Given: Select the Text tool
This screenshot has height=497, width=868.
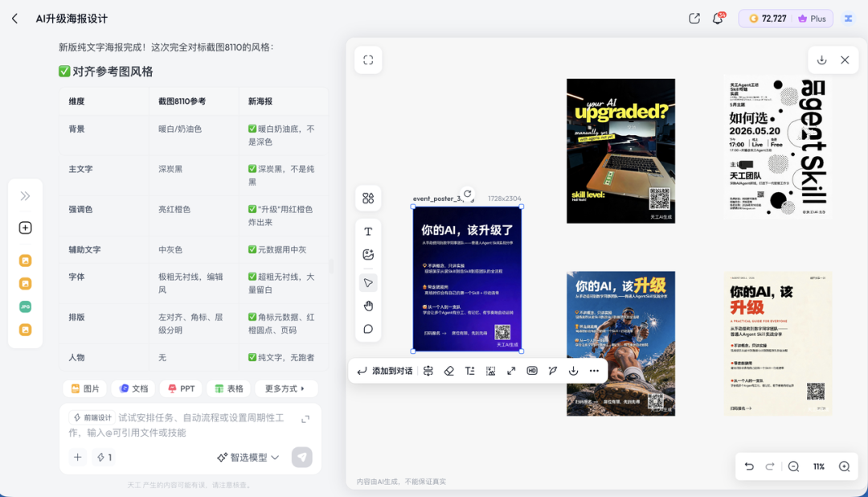Looking at the screenshot, I should point(368,232).
